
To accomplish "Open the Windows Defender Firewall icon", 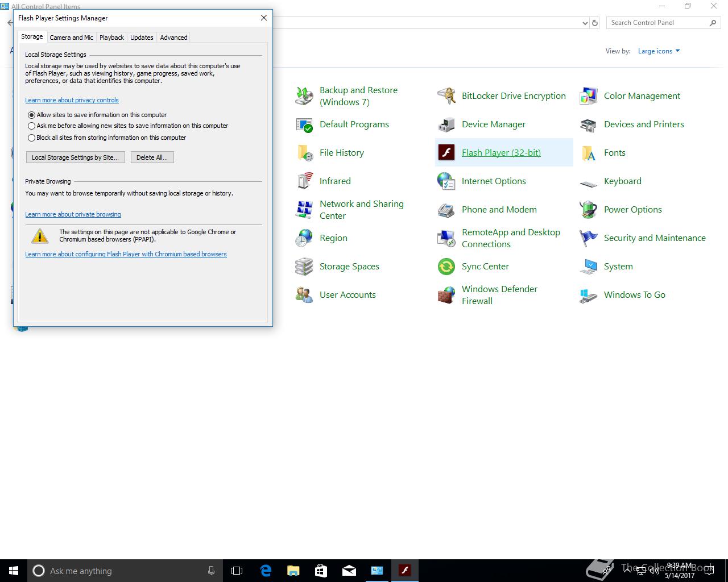I will 446,295.
